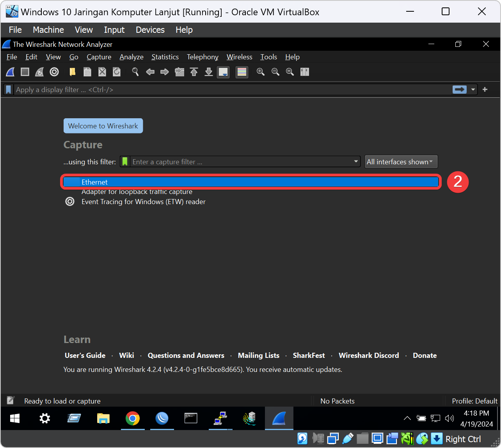Restart the current capture from toolbar
This screenshot has height=448, width=501.
(x=39, y=72)
